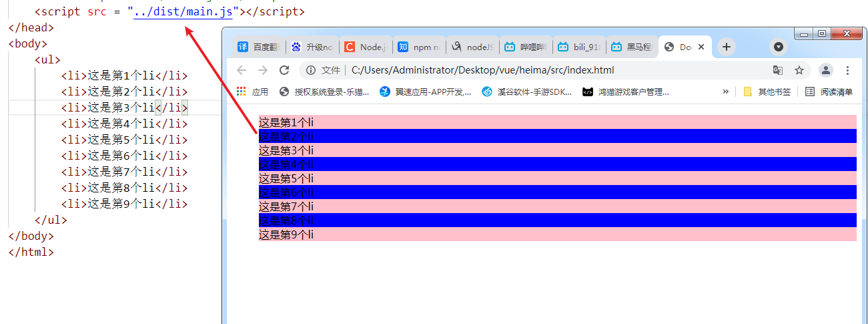
Task: Switch to the 升级no tab
Action: (312, 47)
